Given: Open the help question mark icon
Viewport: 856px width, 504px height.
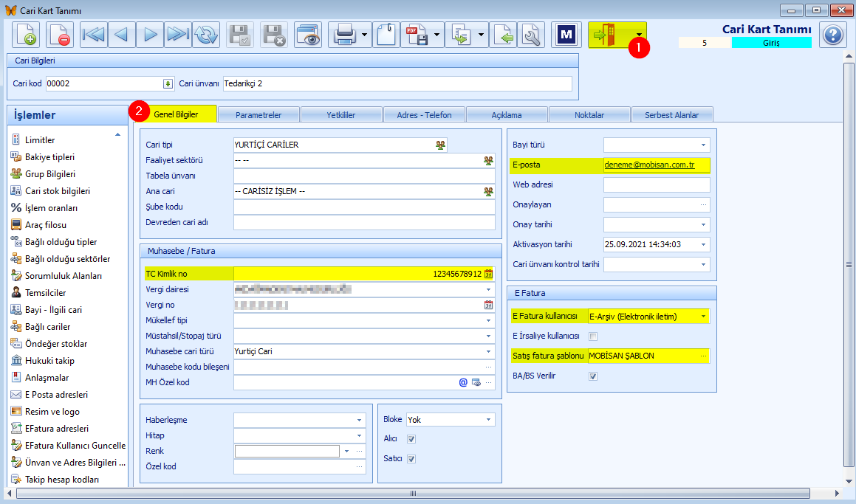Looking at the screenshot, I should [833, 35].
